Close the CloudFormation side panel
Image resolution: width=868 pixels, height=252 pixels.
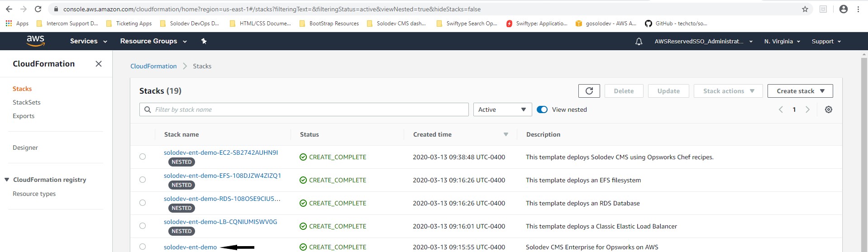[x=99, y=64]
